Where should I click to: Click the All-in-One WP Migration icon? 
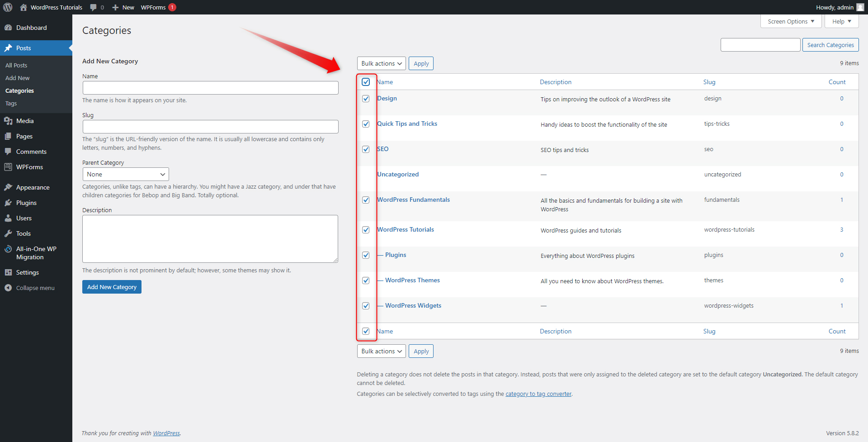(x=8, y=249)
